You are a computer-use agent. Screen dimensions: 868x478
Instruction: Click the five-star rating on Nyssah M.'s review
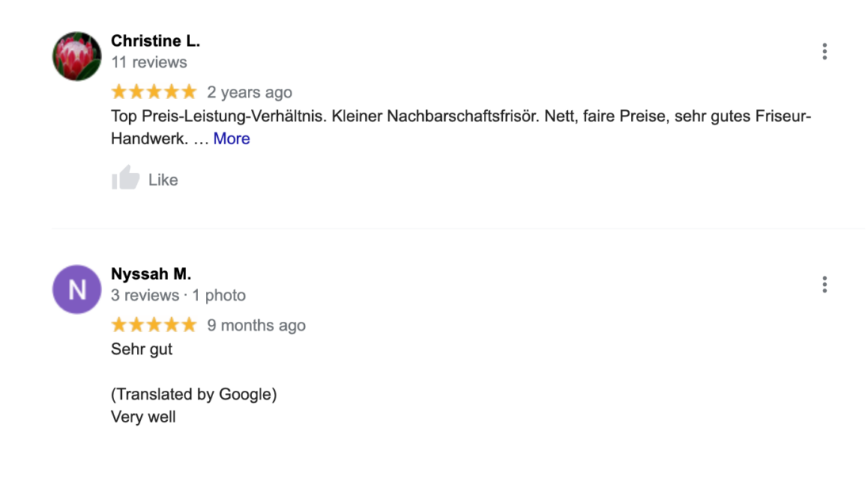click(154, 324)
